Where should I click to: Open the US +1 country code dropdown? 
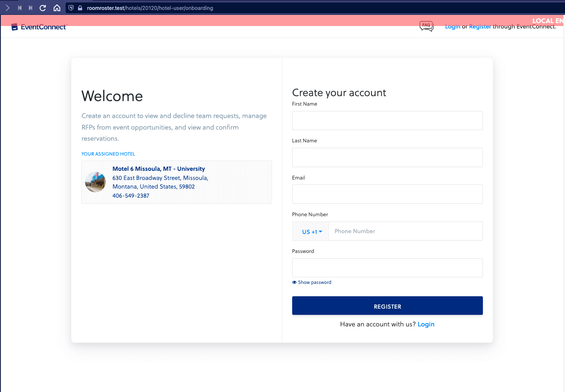(x=310, y=231)
